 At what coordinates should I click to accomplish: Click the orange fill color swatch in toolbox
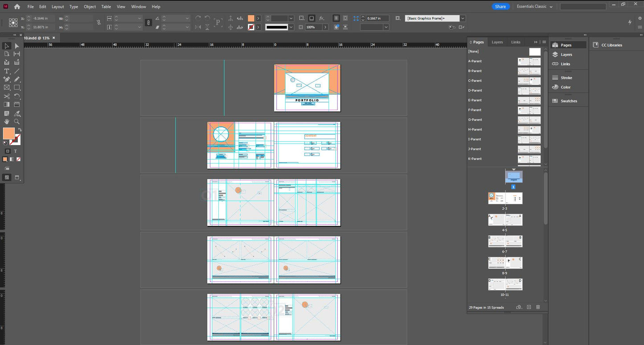[x=8, y=133]
